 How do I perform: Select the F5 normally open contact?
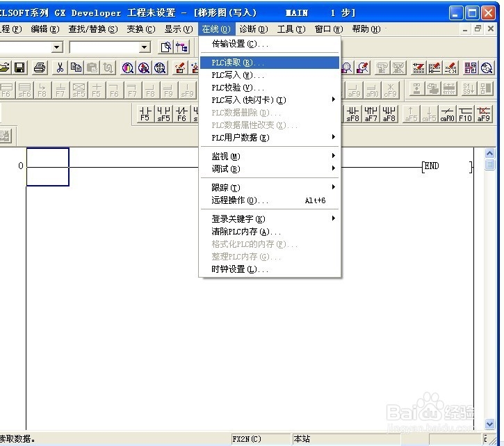pos(145,114)
